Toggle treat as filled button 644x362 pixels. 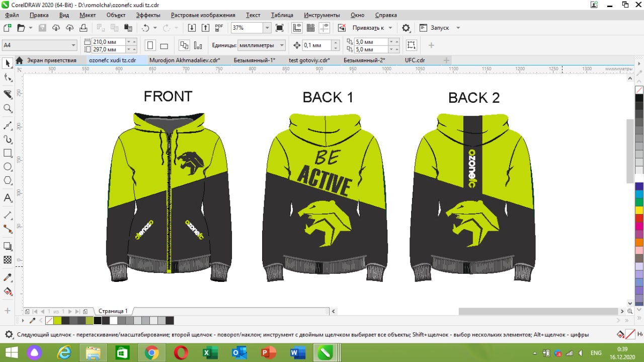click(412, 45)
